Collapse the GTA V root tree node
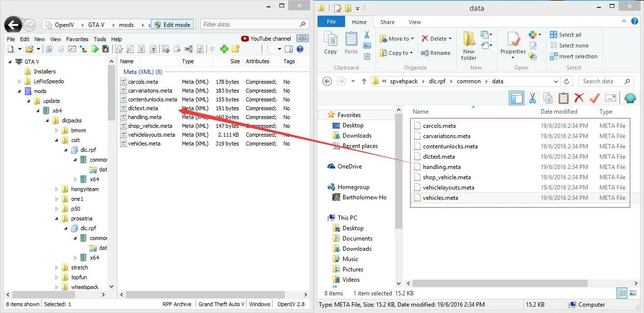644x313 pixels. (x=10, y=62)
